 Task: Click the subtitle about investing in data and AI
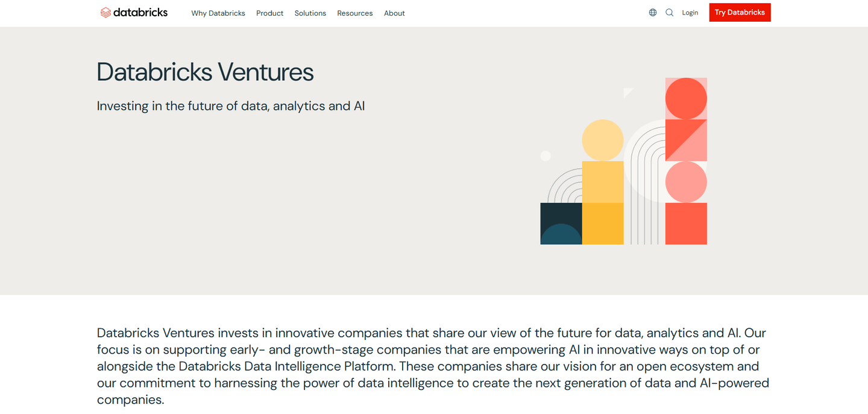click(x=231, y=106)
